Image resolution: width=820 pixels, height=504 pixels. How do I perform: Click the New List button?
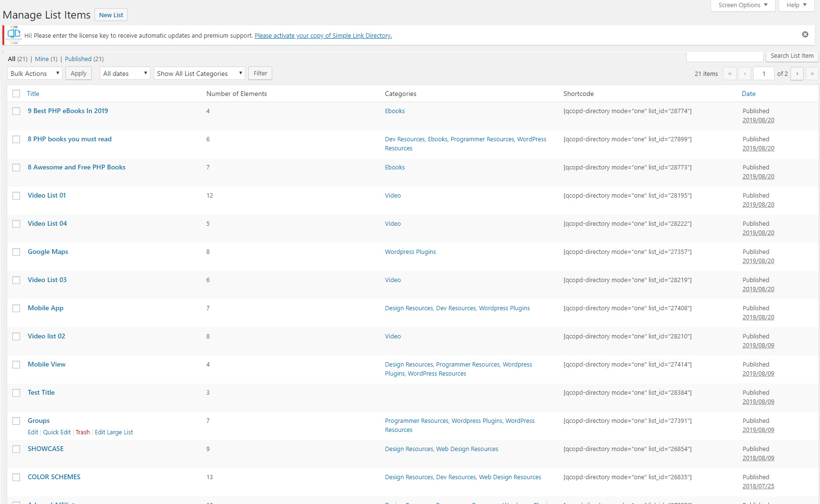click(x=111, y=15)
